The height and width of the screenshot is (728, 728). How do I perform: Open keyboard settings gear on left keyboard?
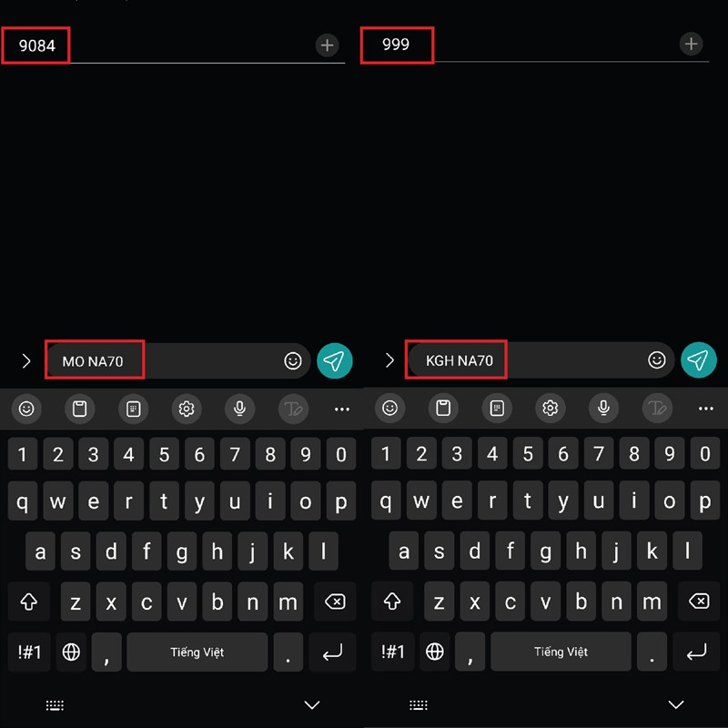click(x=187, y=409)
